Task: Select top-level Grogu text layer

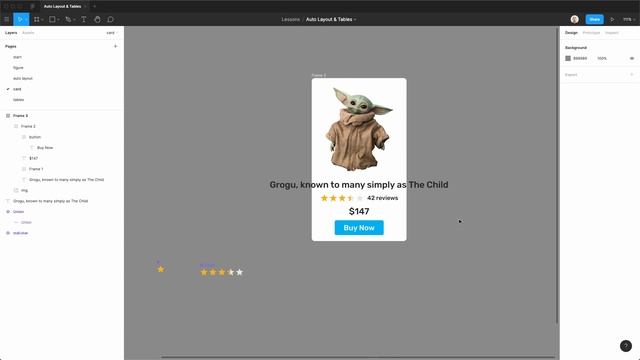Action: tap(51, 201)
